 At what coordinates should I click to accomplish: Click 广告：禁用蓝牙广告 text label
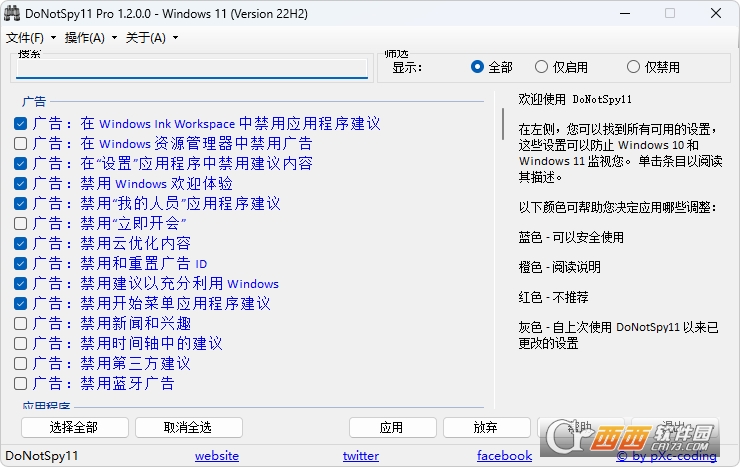click(x=104, y=384)
